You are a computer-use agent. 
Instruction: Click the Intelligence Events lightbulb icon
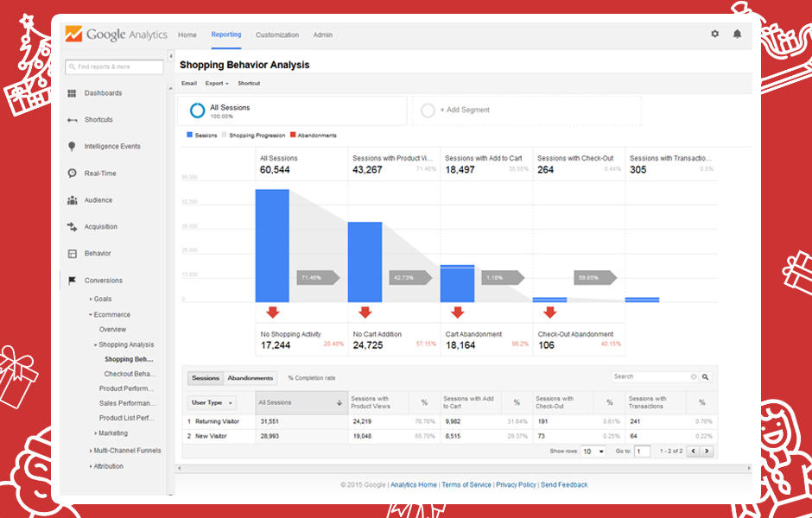(x=72, y=147)
